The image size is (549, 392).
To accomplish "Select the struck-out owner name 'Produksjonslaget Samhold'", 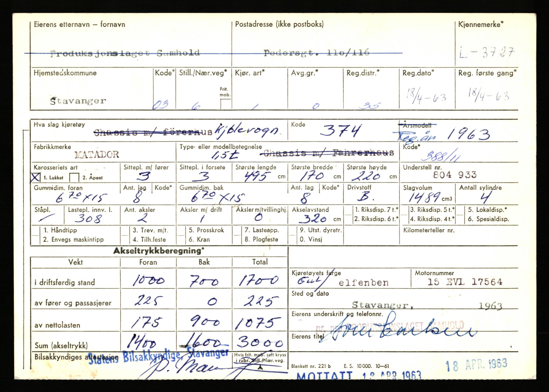I will click(125, 53).
